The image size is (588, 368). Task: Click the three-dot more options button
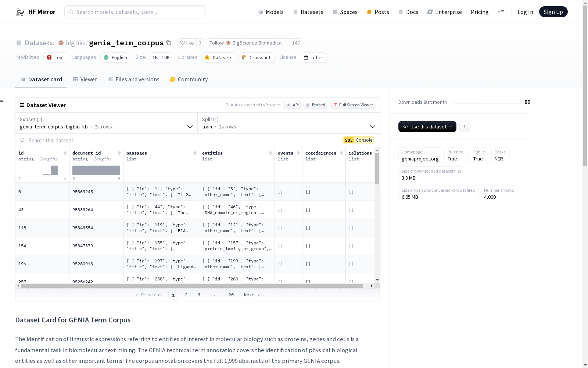coord(465,127)
